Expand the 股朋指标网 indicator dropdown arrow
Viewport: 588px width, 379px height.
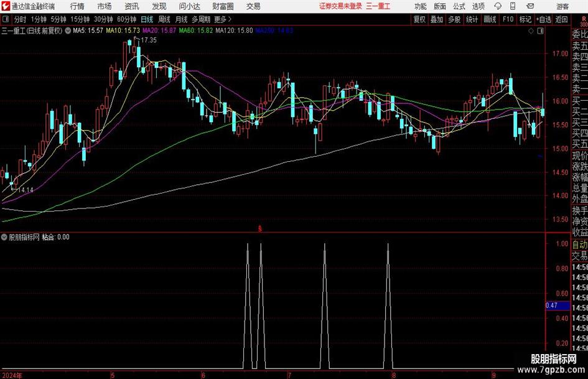pos(4,237)
